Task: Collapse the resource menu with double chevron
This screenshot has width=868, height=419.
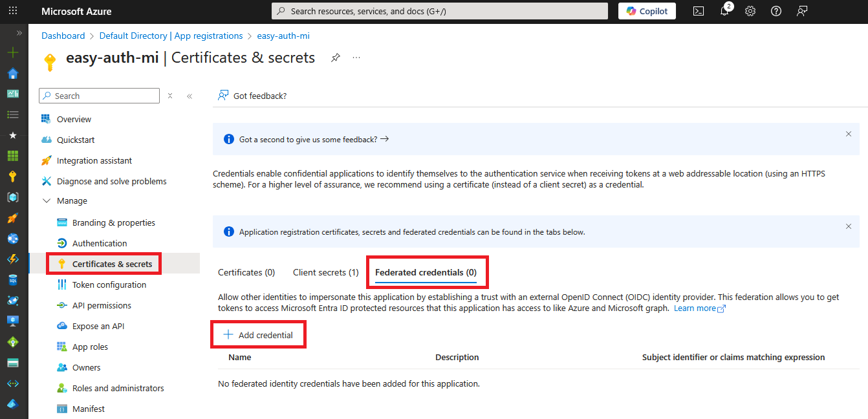Action: tap(190, 96)
